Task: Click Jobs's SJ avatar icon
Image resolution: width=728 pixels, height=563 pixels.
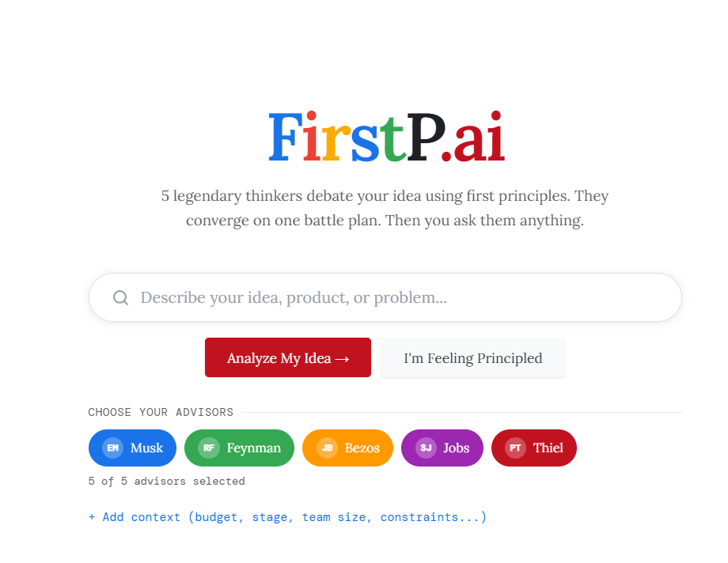Action: 424,448
